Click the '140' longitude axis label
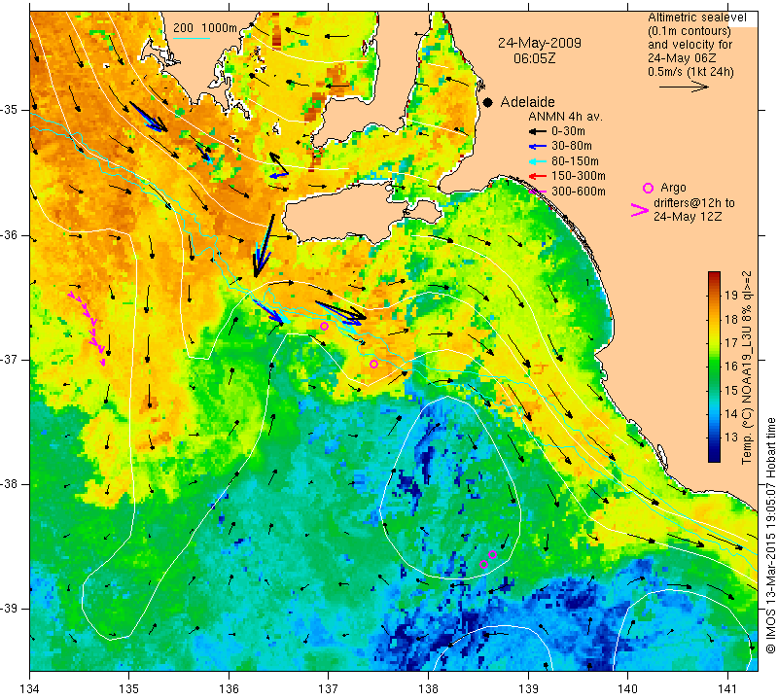 click(x=627, y=688)
